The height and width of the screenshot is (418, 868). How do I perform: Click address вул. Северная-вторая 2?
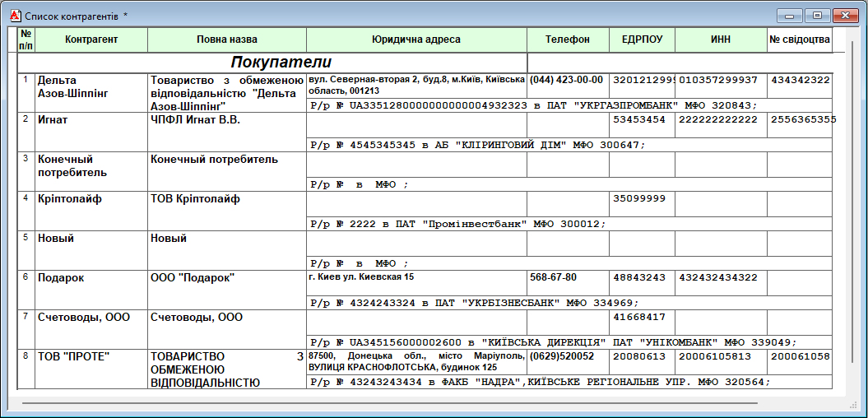[416, 86]
